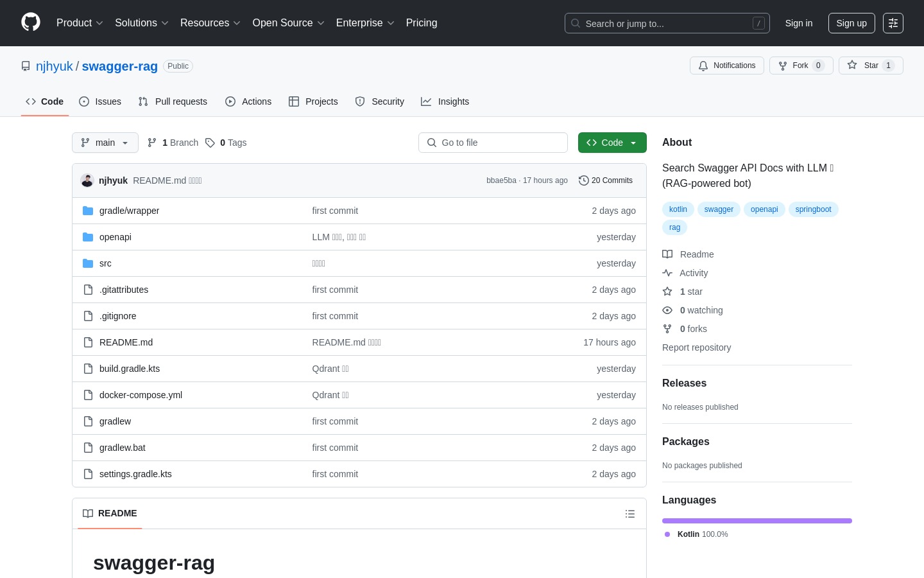Focus the Search or jump to field
This screenshot has height=578, width=924.
tap(667, 23)
